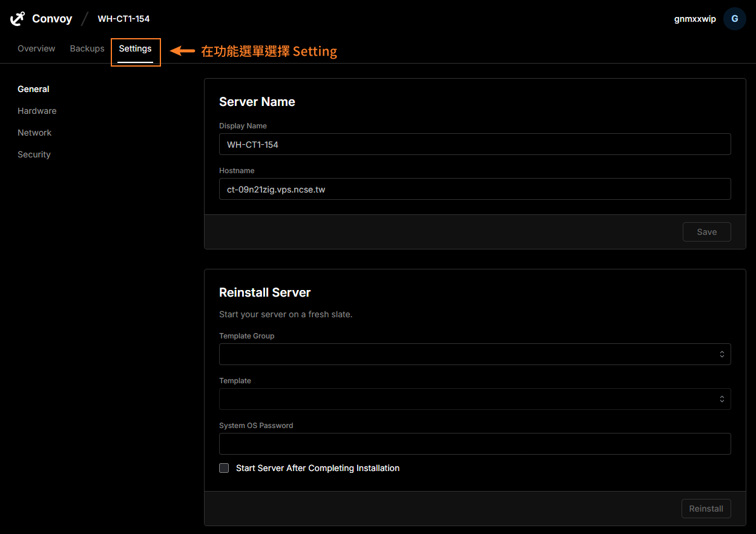Viewport: 756px width, 534px height.
Task: Expand the Template dropdown
Action: pos(475,399)
